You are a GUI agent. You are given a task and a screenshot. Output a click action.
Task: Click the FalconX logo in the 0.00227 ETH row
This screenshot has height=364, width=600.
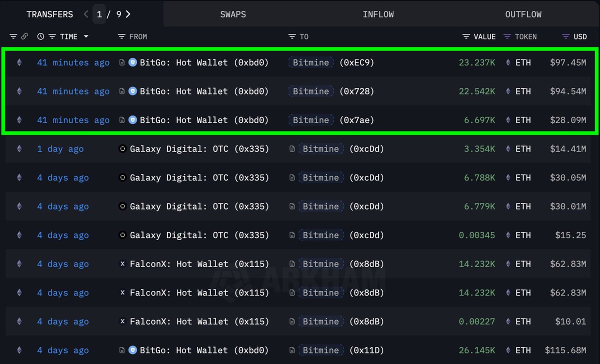pos(122,322)
